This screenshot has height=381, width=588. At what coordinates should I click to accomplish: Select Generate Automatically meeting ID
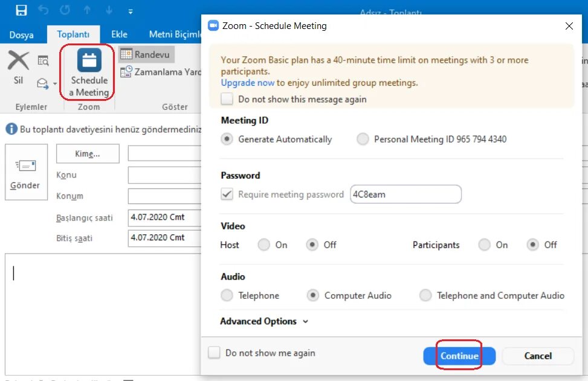click(227, 139)
